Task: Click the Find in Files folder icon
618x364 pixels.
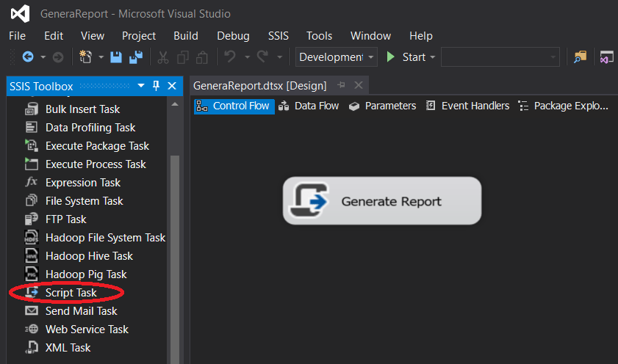Action: 581,57
